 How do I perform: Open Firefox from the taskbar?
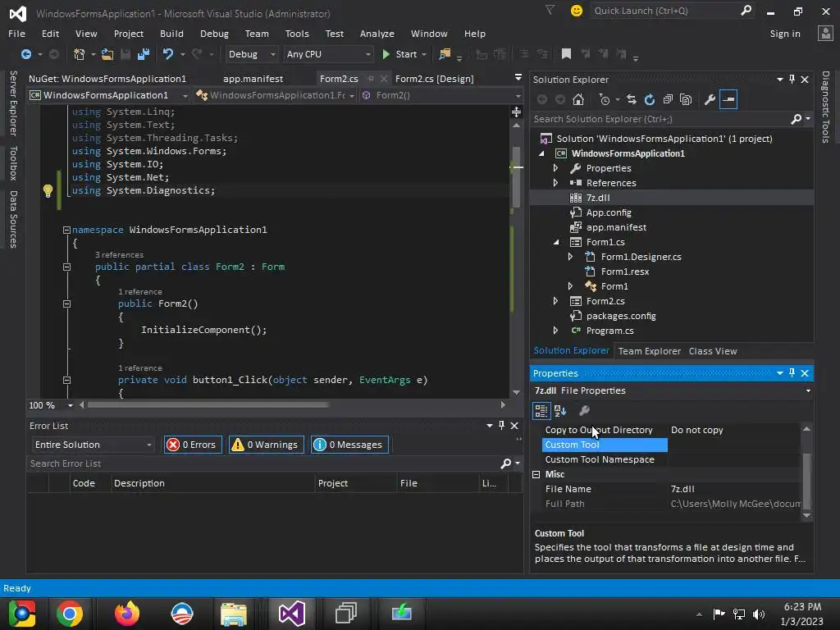127,614
